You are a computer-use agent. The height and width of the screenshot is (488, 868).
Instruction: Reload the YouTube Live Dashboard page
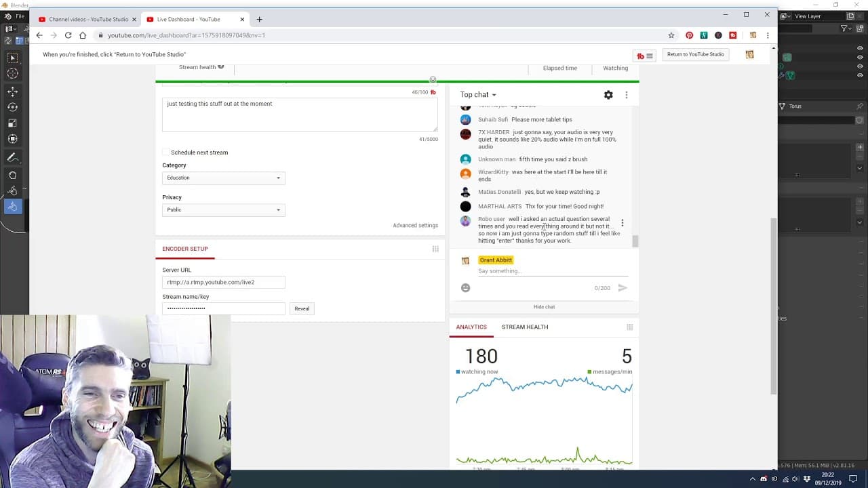(x=68, y=35)
